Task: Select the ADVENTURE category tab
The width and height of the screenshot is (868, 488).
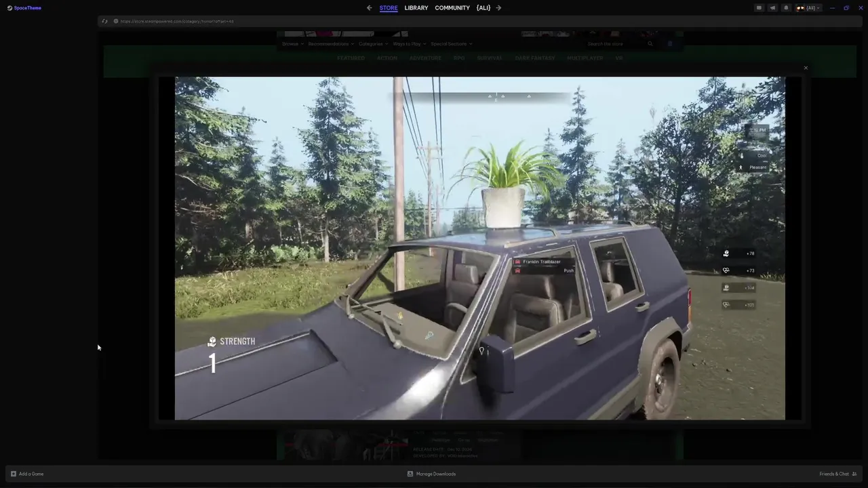Action: coord(425,58)
